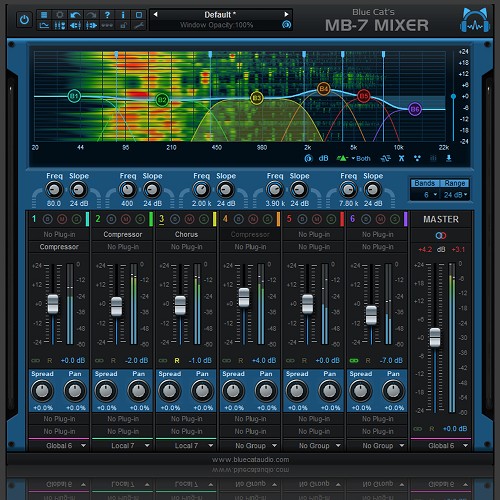Mute band 2 with M button
The width and height of the screenshot is (500, 500).
pos(126,219)
